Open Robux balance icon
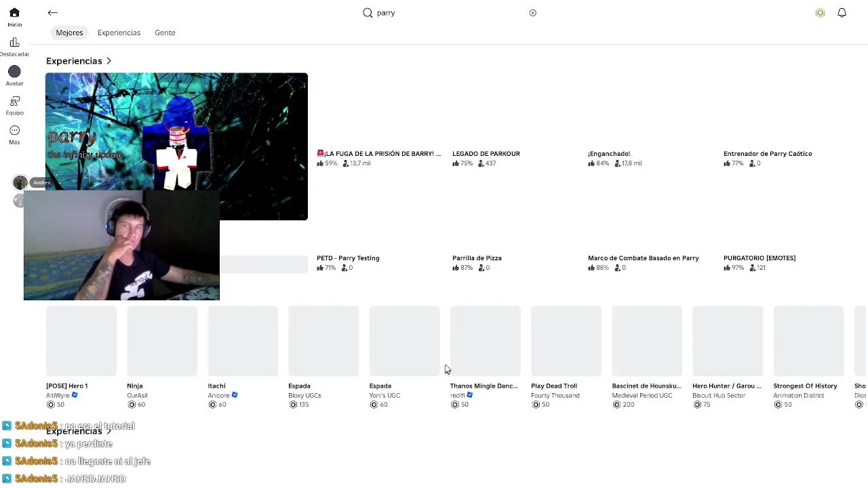Viewport: 868px width, 488px height. tap(820, 13)
